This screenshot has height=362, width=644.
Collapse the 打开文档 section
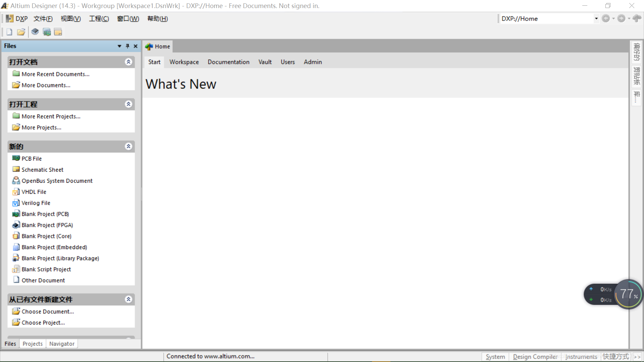pos(128,62)
